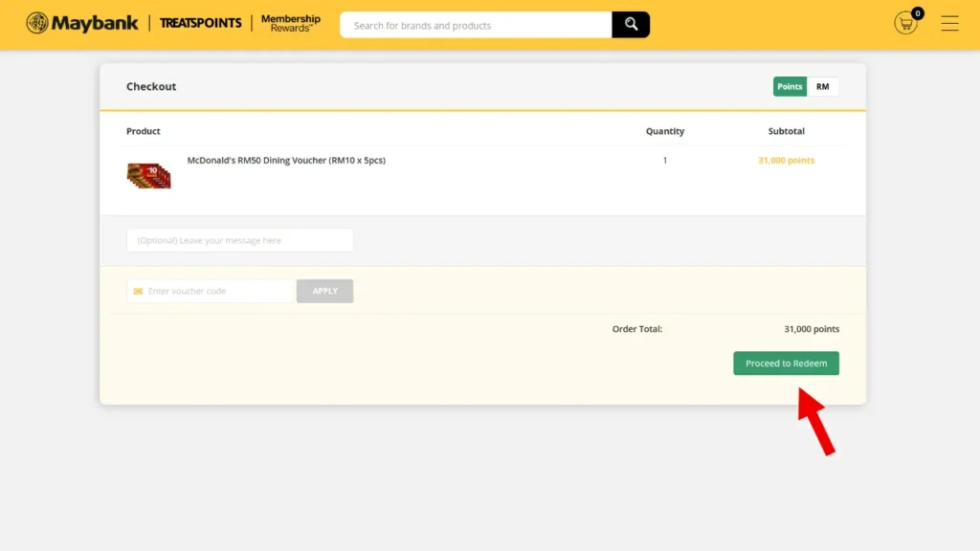
Task: Click the cart item count badge
Action: pyautogui.click(x=917, y=13)
